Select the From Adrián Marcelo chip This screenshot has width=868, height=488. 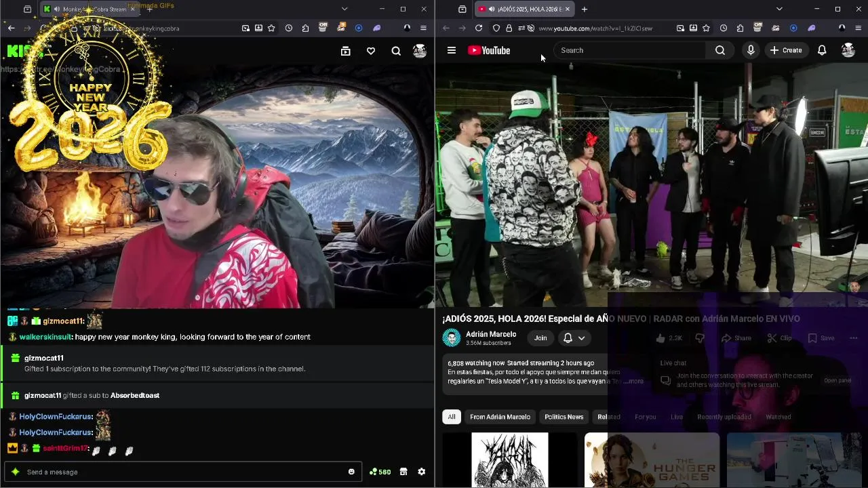pyautogui.click(x=500, y=417)
